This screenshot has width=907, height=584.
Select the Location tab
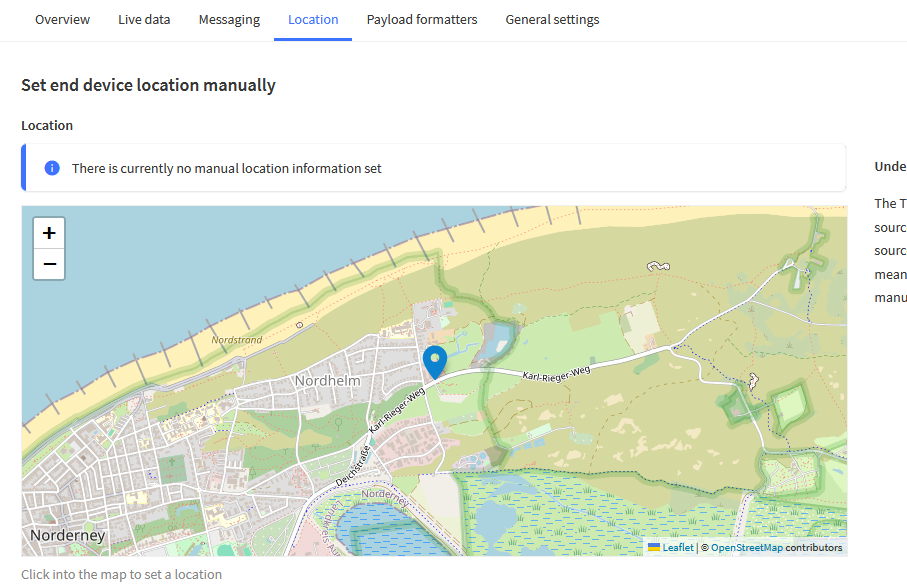pos(313,20)
